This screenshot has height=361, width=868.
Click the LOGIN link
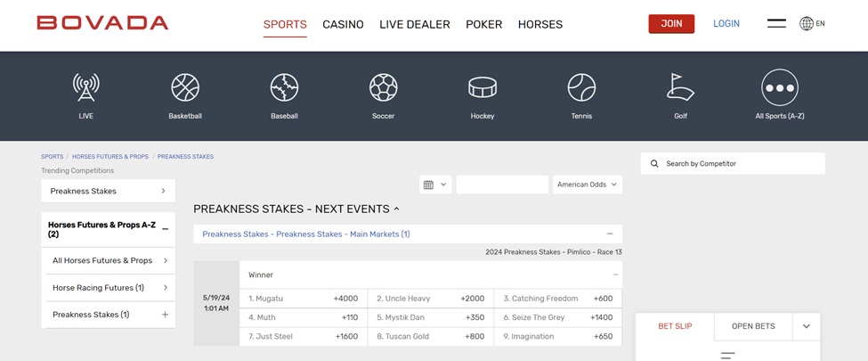726,24
